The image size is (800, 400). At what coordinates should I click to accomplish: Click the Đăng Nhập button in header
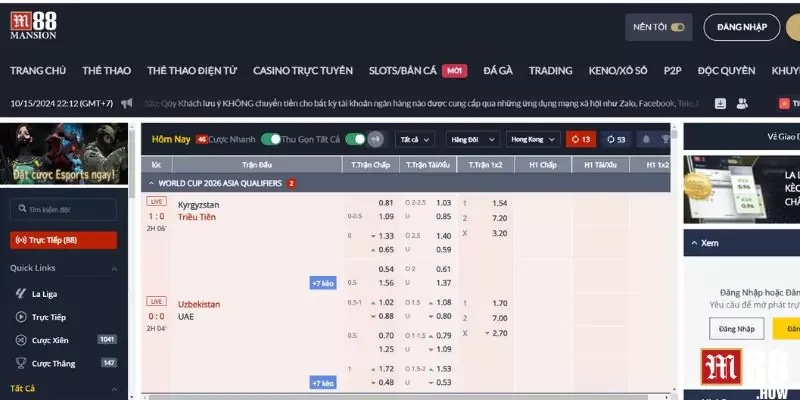[741, 27]
